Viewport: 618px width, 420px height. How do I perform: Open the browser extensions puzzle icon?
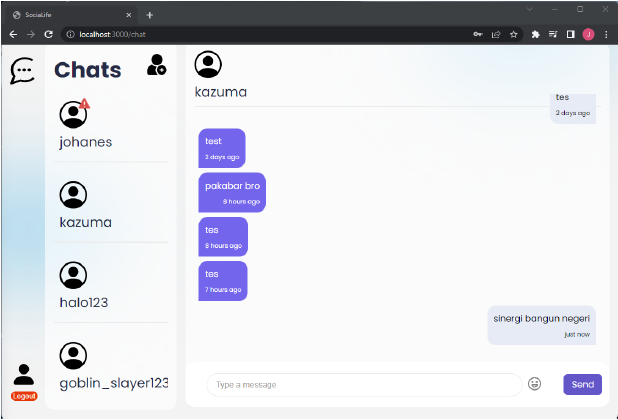pos(536,34)
